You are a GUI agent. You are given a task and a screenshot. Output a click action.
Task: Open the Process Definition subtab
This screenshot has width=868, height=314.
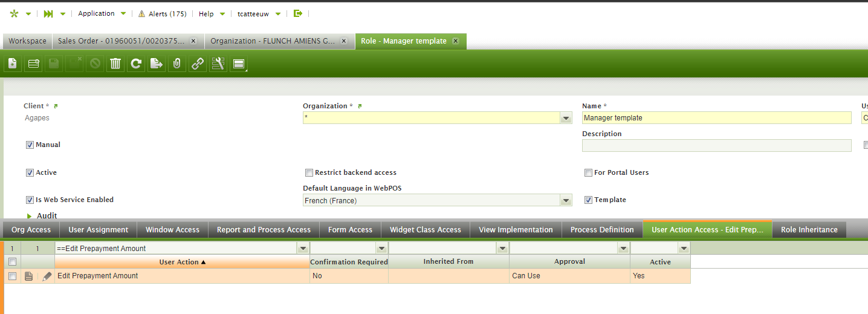602,230
